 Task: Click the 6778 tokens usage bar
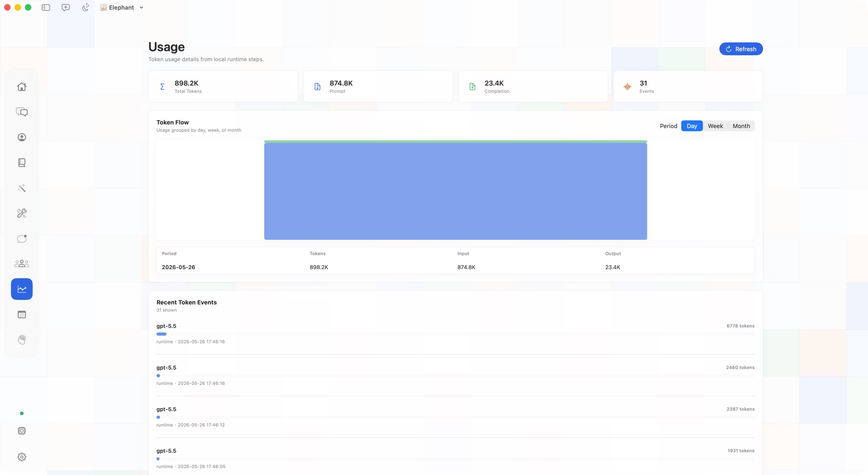[161, 334]
